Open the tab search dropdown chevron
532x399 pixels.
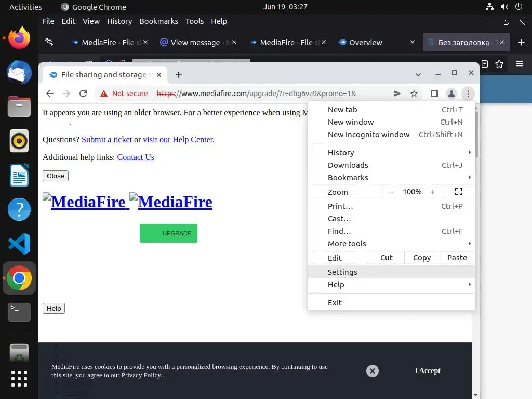coord(418,75)
